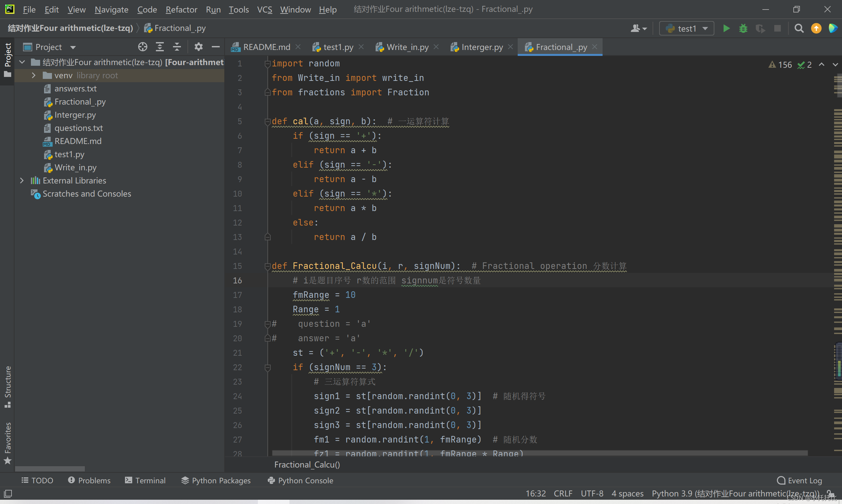Open the Navigate menu
The width and height of the screenshot is (842, 504).
111,10
